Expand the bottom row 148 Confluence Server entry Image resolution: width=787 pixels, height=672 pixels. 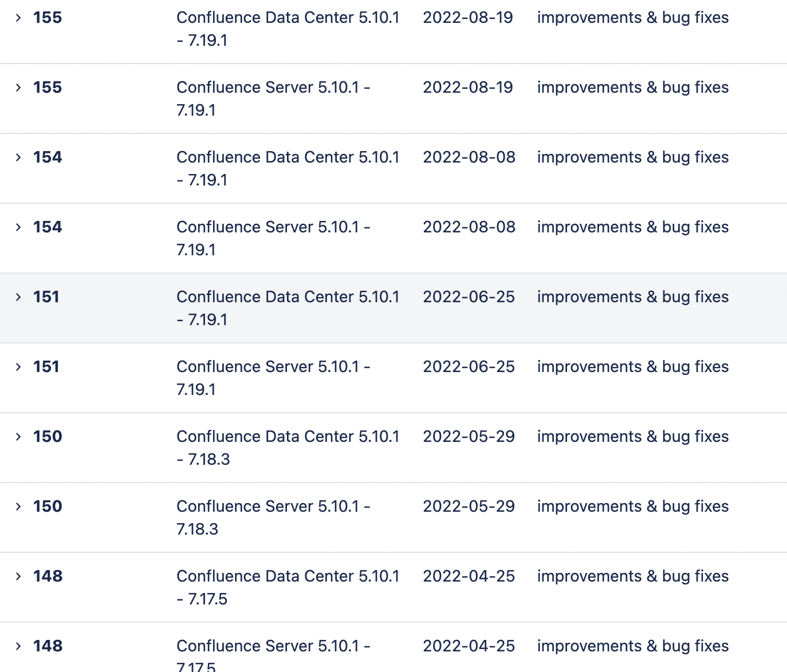(19, 646)
